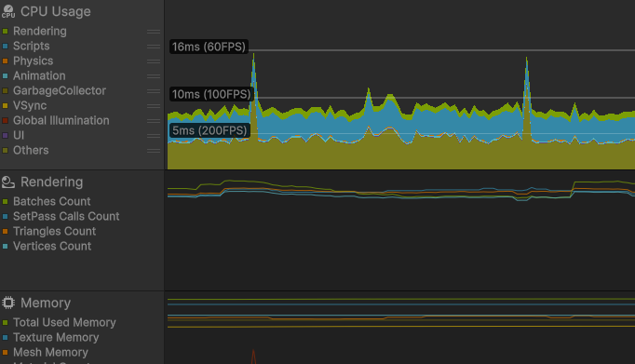Viewport: 635px width, 364px height.
Task: Click the VSync category label
Action: pyautogui.click(x=30, y=106)
